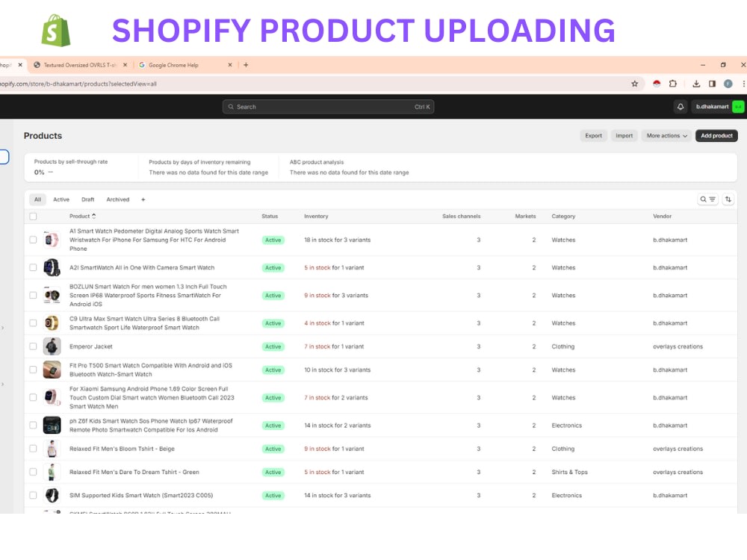This screenshot has height=560, width=747.
Task: Open Products by days of inventory remaining
Action: (x=208, y=167)
